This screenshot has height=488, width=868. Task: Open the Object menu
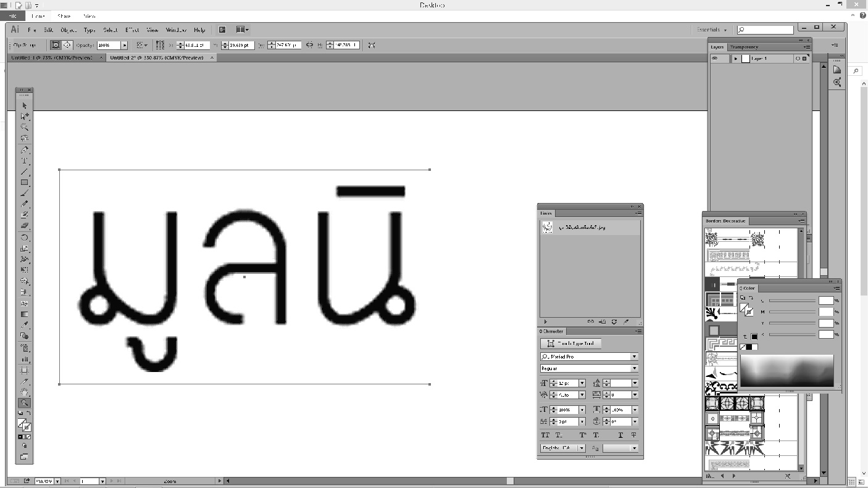[69, 30]
